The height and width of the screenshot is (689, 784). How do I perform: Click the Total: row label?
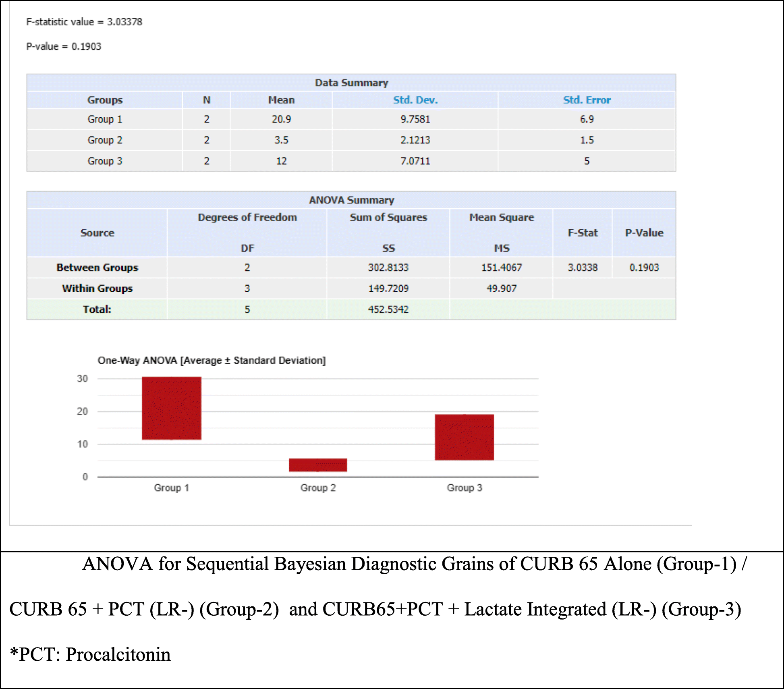pyautogui.click(x=97, y=309)
